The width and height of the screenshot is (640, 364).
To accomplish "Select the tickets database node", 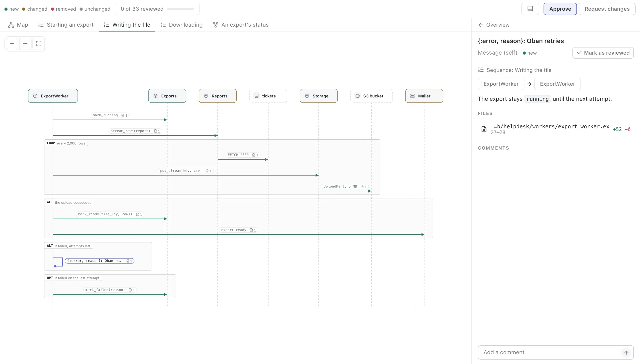I will [268, 96].
